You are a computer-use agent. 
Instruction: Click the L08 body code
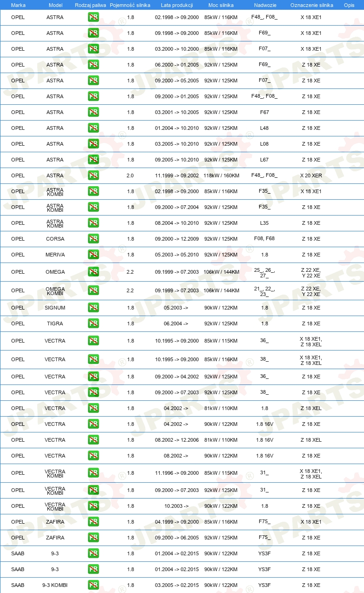coord(264,144)
